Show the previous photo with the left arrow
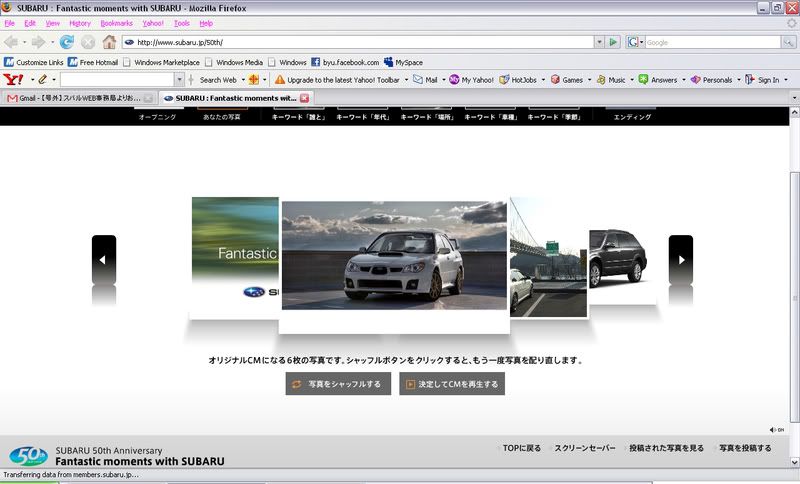This screenshot has width=800, height=484. (x=104, y=260)
